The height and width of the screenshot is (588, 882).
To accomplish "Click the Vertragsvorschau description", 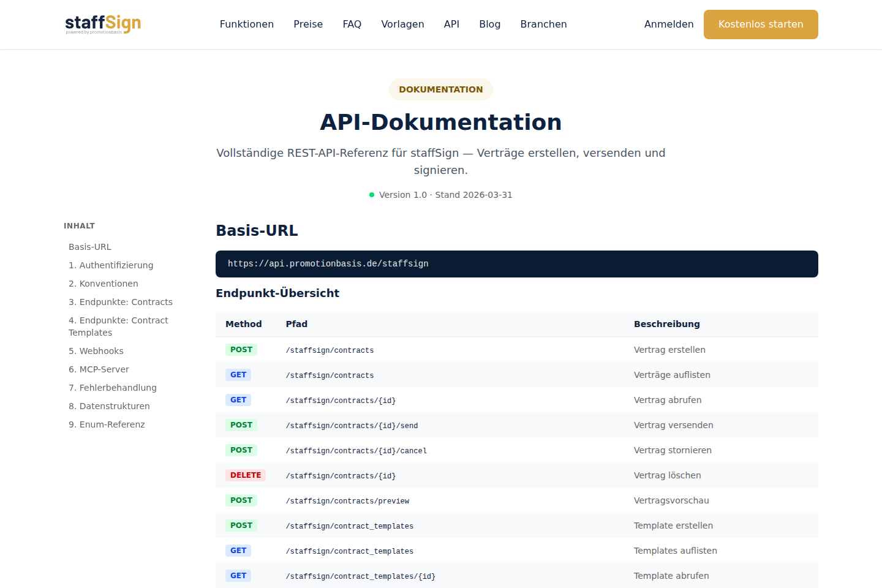I will [671, 500].
